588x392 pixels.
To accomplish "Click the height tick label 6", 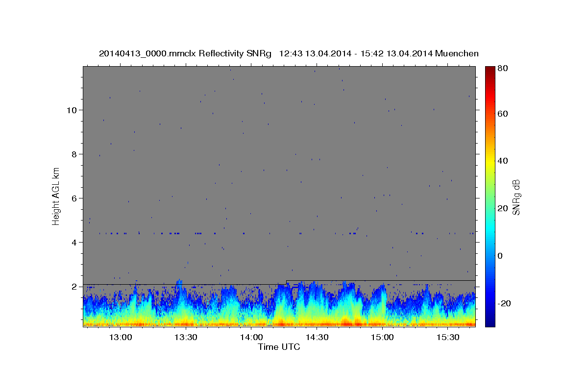I will [x=73, y=198].
